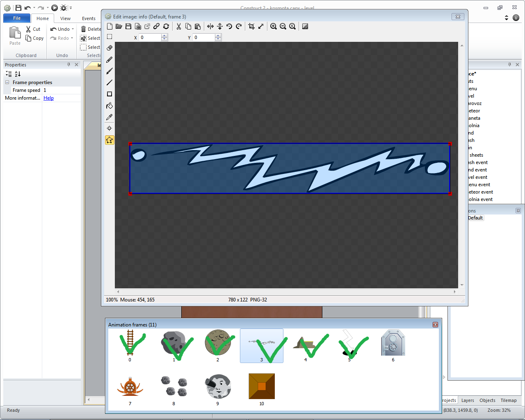The height and width of the screenshot is (420, 525).
Task: Switch to the Objects tab
Action: [487, 400]
